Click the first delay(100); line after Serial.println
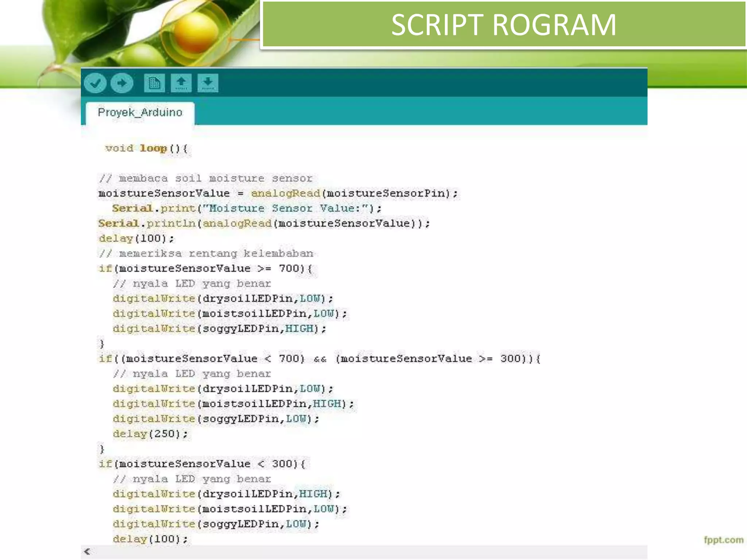Viewport: 747px width, 560px height. [x=137, y=238]
